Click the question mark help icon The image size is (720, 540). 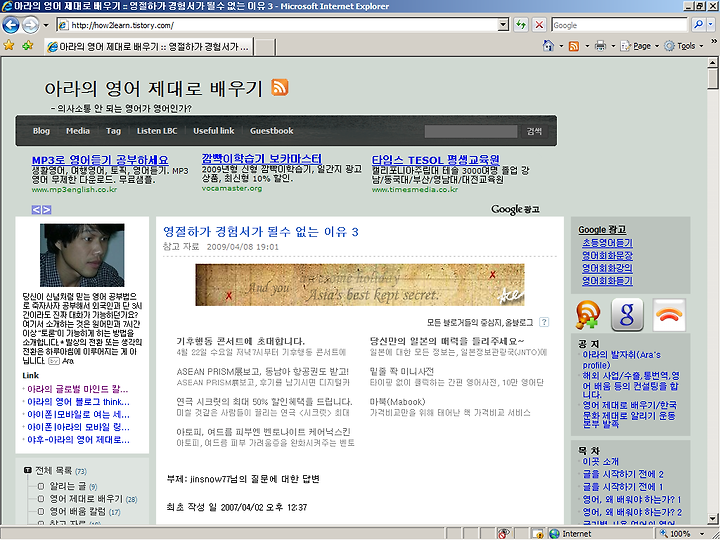(x=544, y=322)
